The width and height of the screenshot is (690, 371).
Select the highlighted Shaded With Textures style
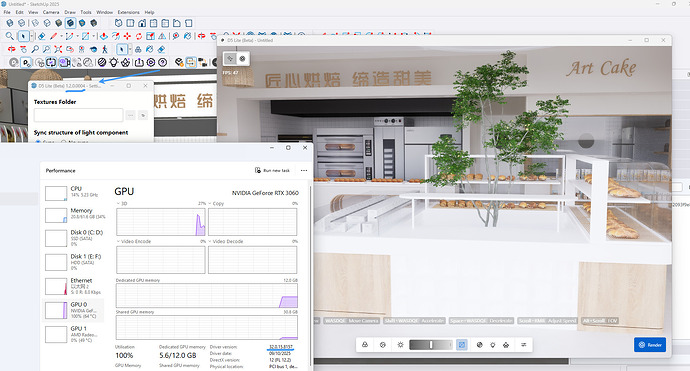point(70,23)
